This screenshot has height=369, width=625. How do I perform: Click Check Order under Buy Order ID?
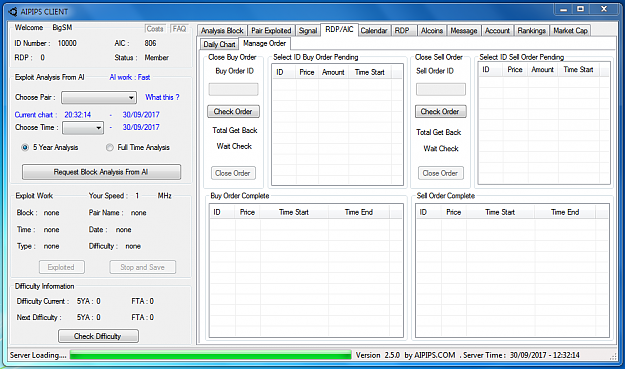point(233,112)
